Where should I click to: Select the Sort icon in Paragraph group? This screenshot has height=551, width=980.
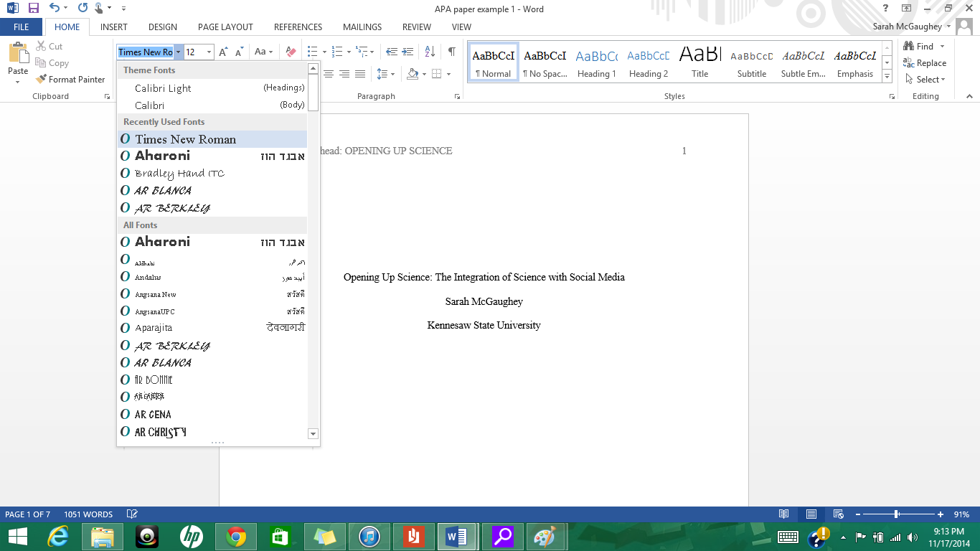pos(428,50)
